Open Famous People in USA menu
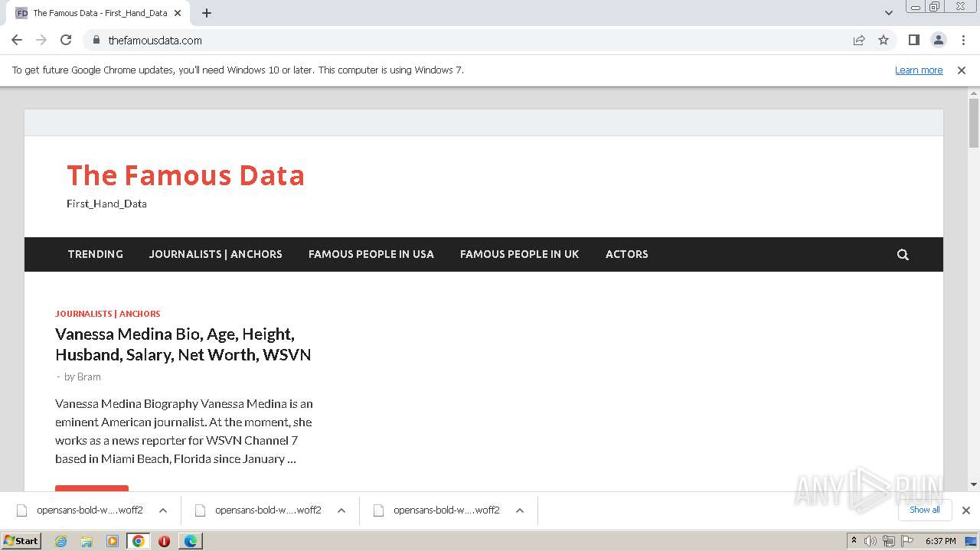The height and width of the screenshot is (551, 980). tap(371, 254)
